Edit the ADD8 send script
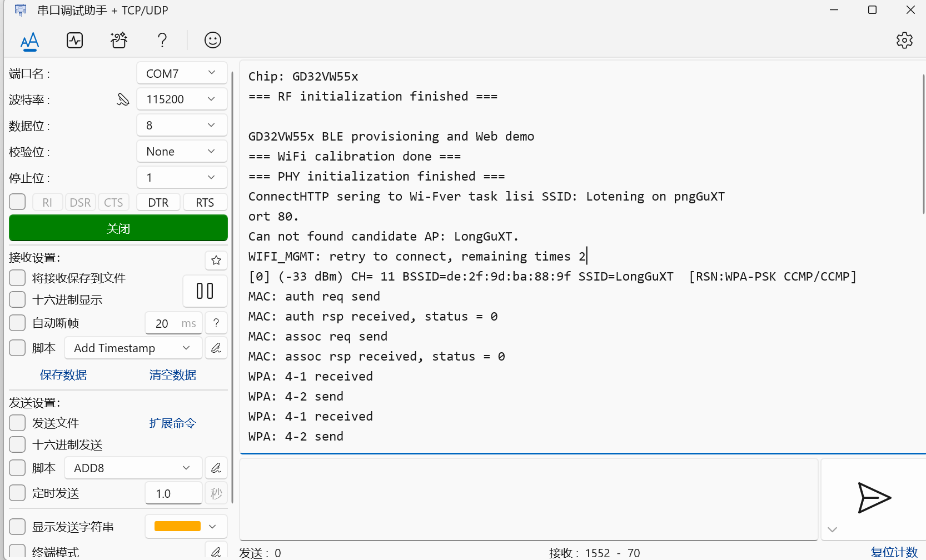The image size is (926, 560). 216,468
